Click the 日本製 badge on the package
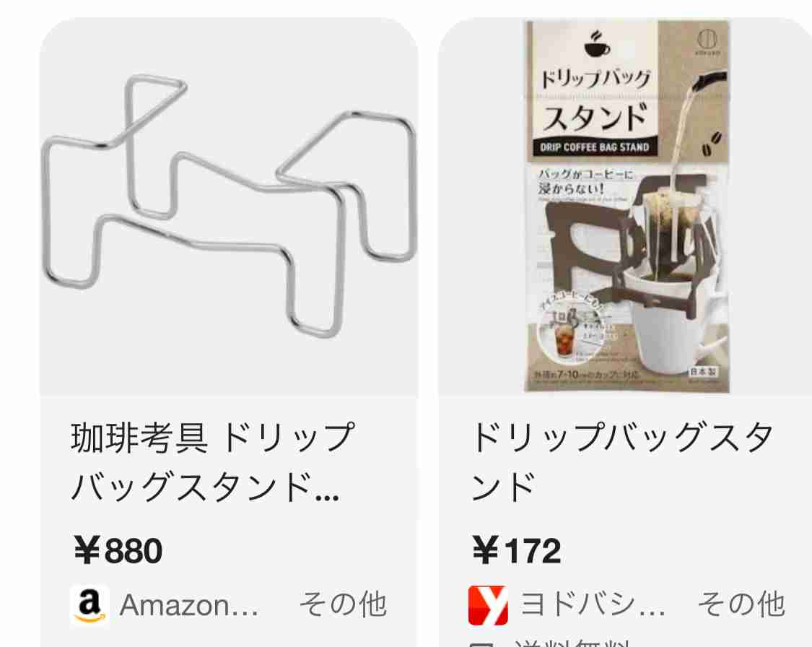 click(x=703, y=371)
